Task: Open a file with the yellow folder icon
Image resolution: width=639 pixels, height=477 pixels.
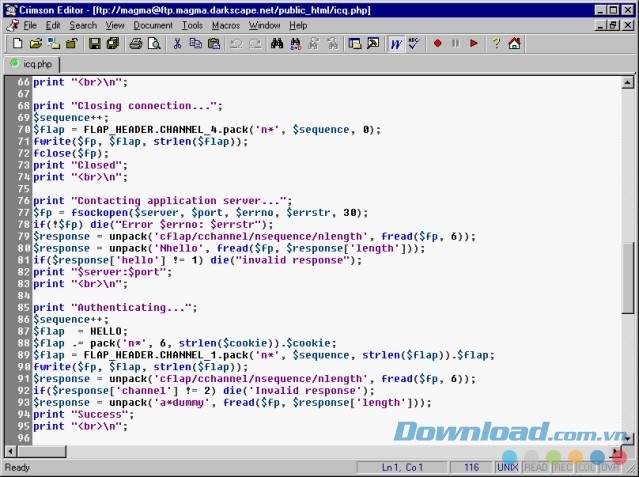Action: point(35,43)
